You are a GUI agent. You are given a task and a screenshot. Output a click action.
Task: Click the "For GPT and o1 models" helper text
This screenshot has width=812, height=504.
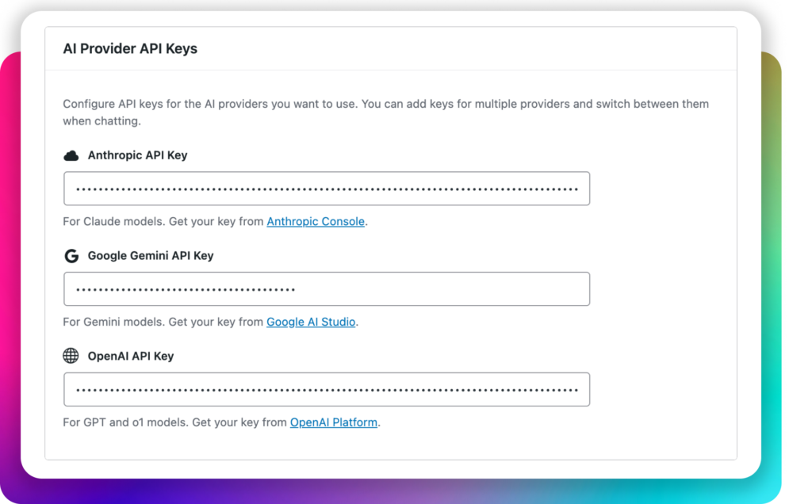pyautogui.click(x=174, y=422)
